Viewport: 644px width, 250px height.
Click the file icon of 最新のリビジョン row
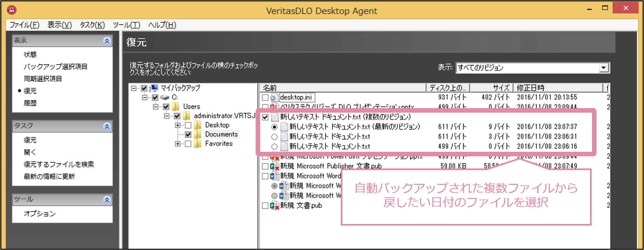point(284,127)
